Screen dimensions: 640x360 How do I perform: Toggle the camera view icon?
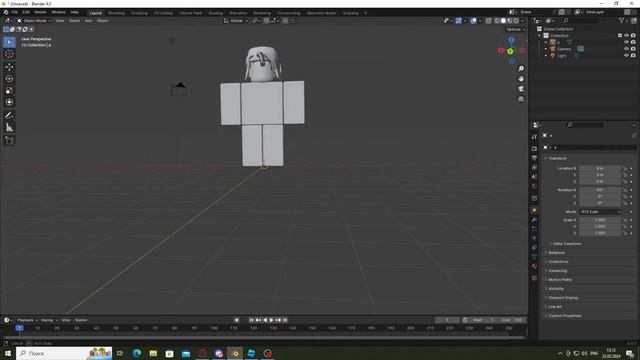[x=521, y=89]
